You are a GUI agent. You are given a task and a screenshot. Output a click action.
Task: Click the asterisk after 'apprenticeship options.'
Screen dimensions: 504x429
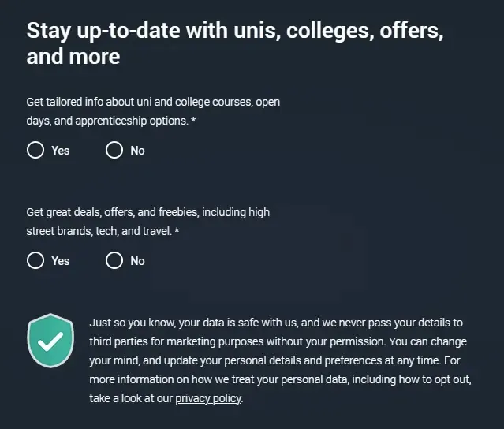click(x=193, y=121)
